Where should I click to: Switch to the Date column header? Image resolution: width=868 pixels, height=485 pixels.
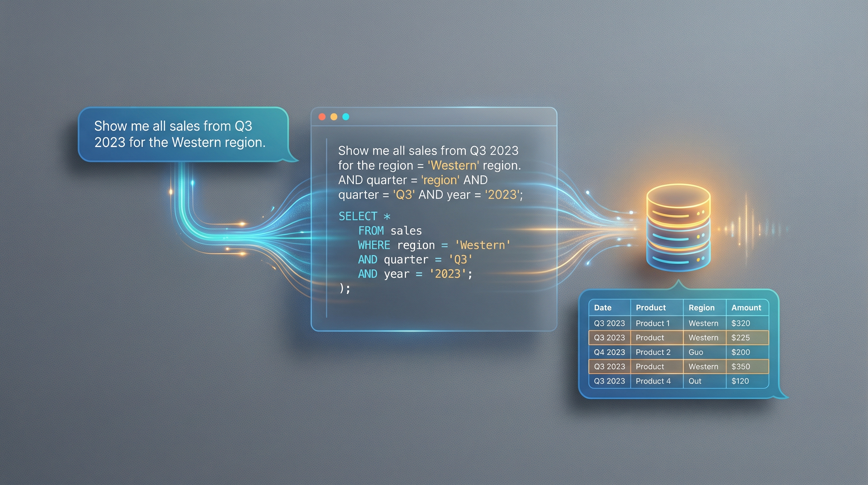pos(603,308)
